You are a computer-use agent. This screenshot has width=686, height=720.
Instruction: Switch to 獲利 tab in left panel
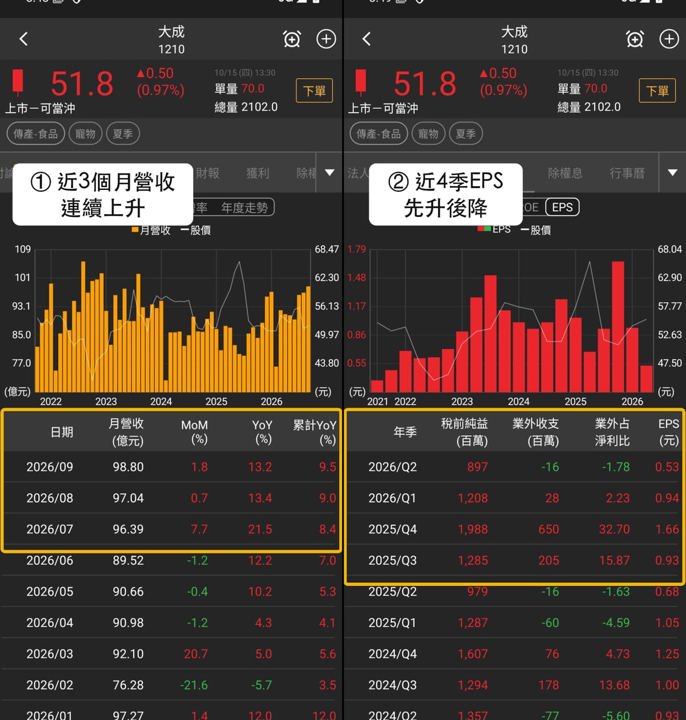point(258,173)
